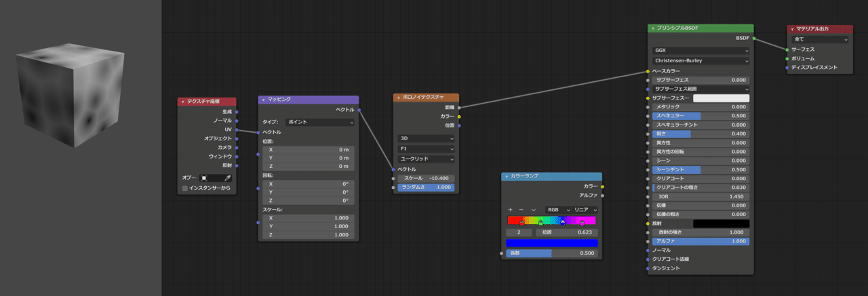The image size is (868, 296).
Task: Click the white サブサーフェス color swatch
Action: pos(721,98)
